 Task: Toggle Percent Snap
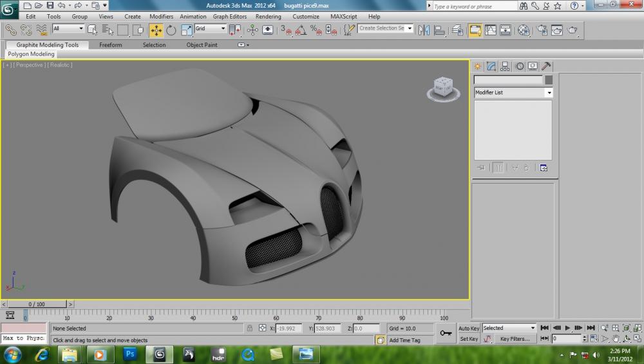coord(316,30)
